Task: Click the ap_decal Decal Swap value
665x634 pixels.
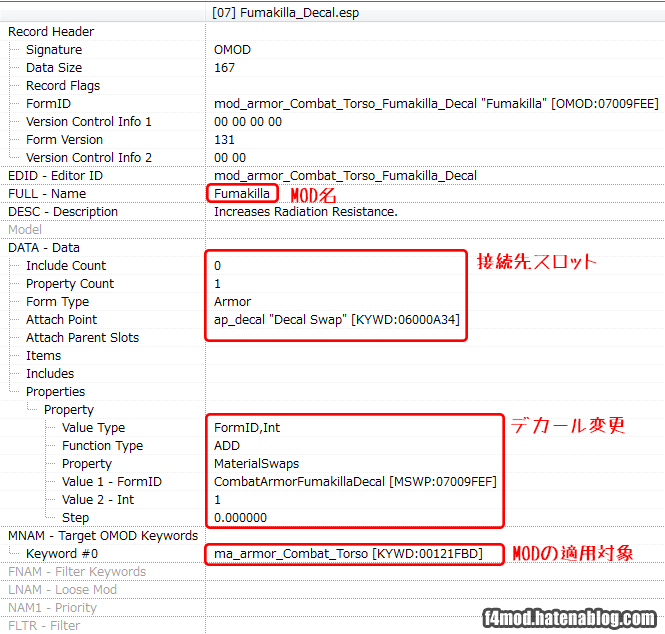Action: [x=337, y=320]
